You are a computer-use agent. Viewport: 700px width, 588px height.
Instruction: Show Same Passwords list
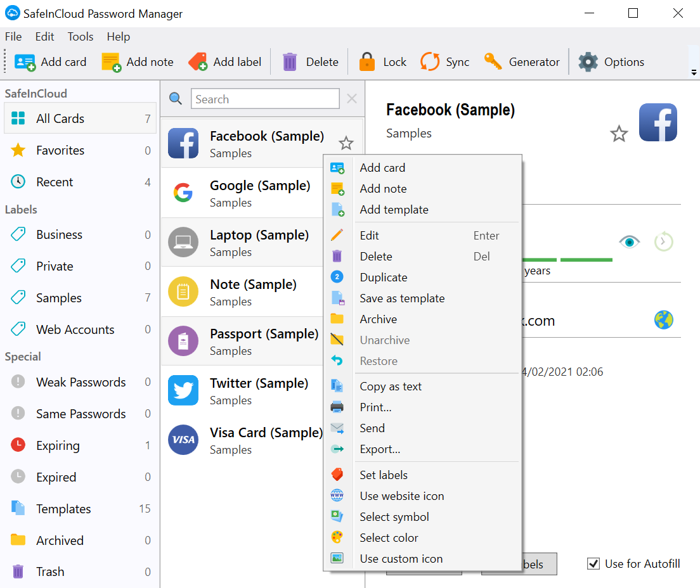(x=81, y=414)
